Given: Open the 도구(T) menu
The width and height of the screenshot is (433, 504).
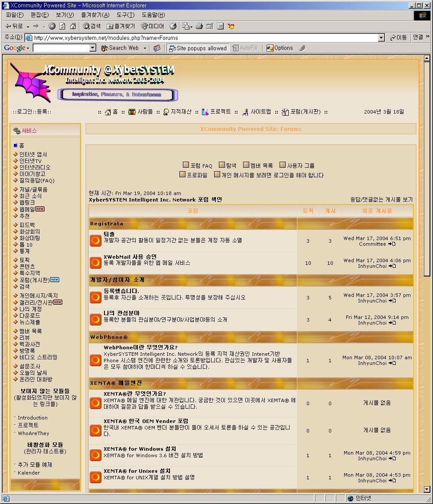Looking at the screenshot, I should (x=125, y=15).
